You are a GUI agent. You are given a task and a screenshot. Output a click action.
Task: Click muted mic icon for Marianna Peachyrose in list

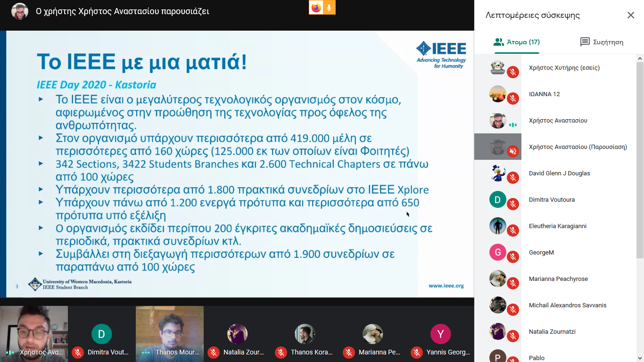513,283
